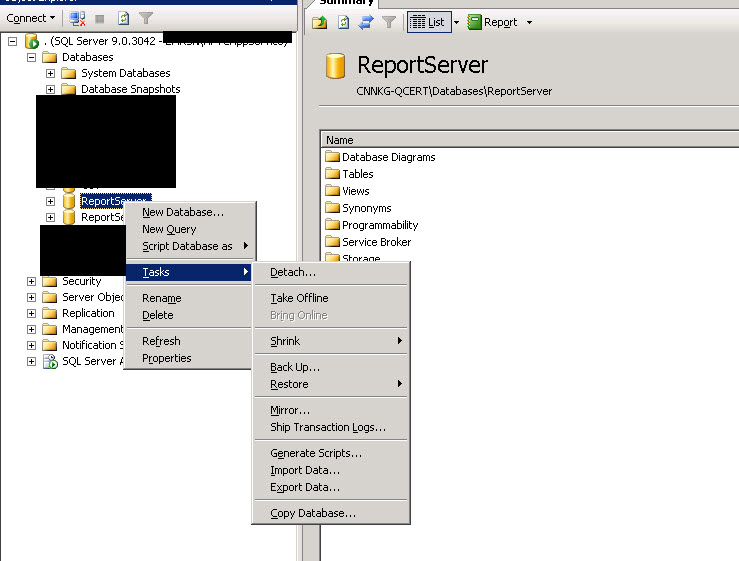
Task: Click the Up folder icon in Summary toolbar
Action: point(320,22)
